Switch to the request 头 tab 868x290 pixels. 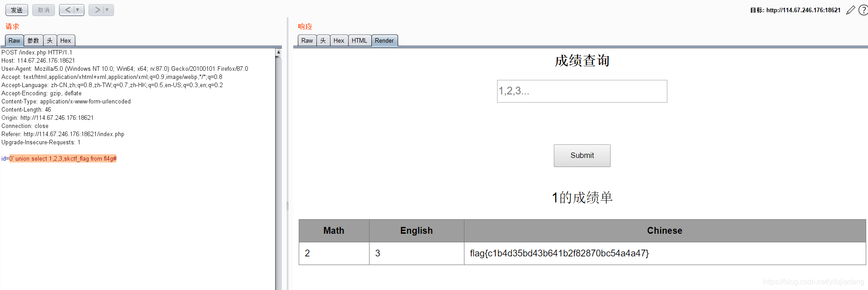pyautogui.click(x=50, y=40)
